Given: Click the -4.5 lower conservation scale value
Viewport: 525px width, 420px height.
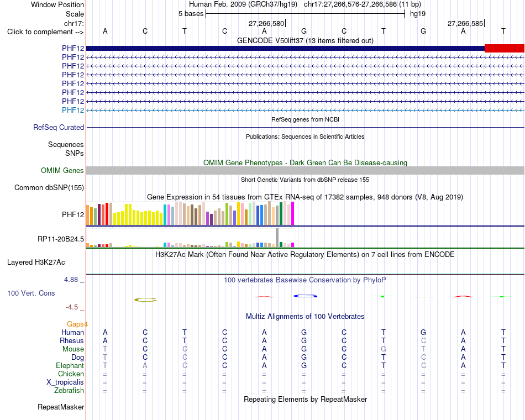Looking at the screenshot, I should [72, 307].
